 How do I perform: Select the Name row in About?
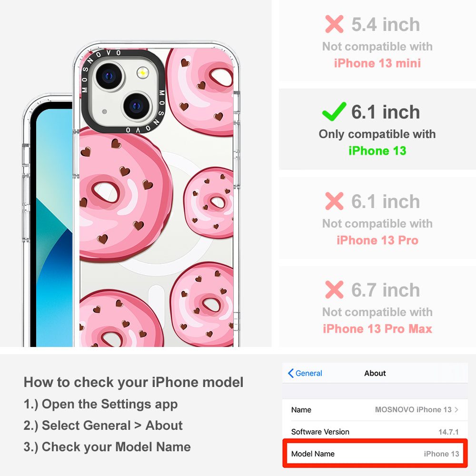(x=375, y=409)
